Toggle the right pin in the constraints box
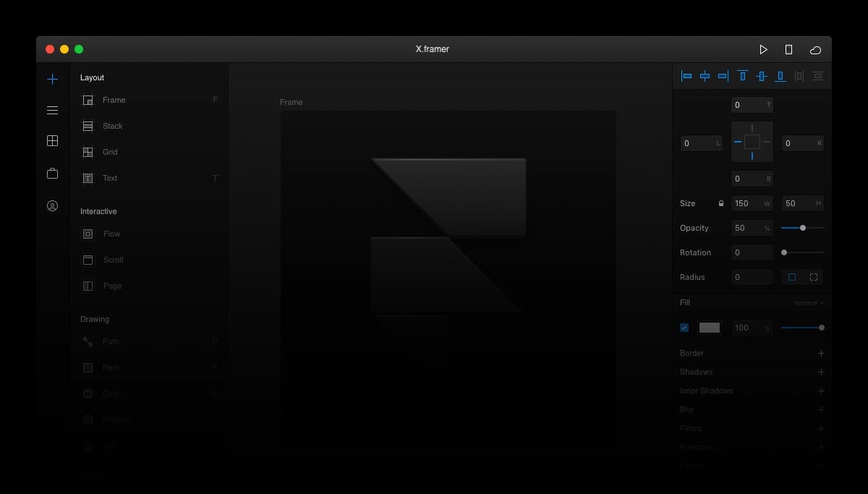The image size is (868, 494). pyautogui.click(x=767, y=142)
